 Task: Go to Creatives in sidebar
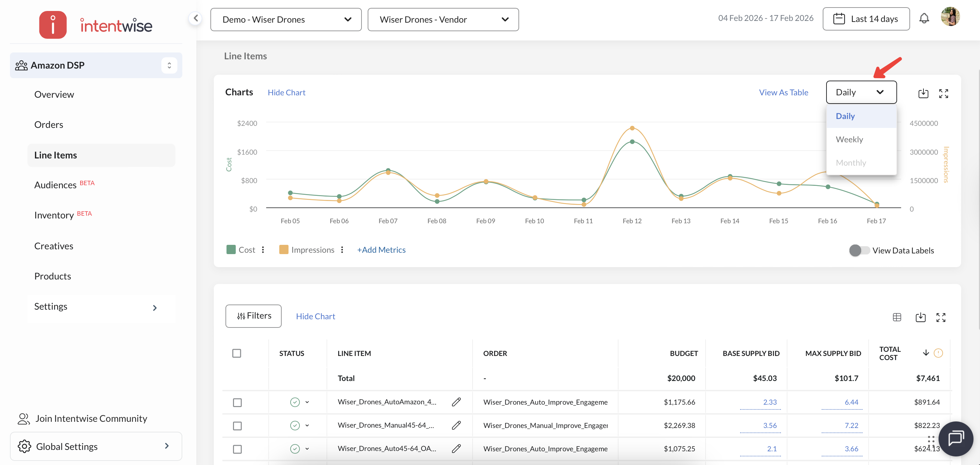coord(54,246)
